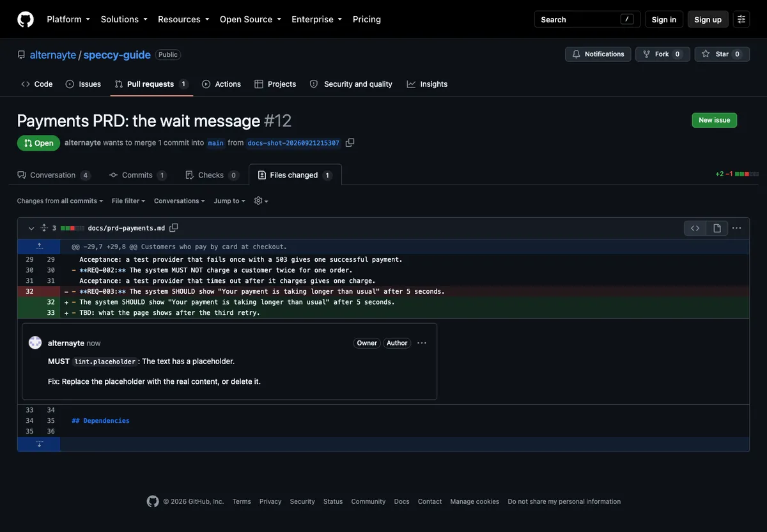
Task: Open alternayte's avatar in the review comment
Action: (35, 343)
